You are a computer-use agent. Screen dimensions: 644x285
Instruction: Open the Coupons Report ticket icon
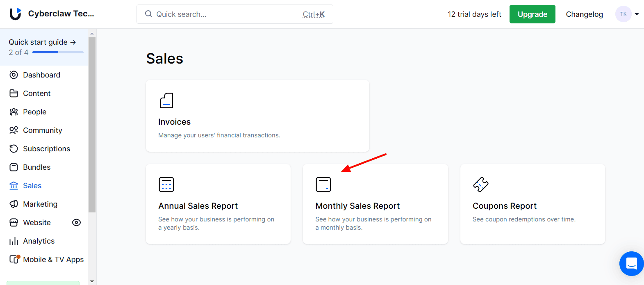[481, 185]
